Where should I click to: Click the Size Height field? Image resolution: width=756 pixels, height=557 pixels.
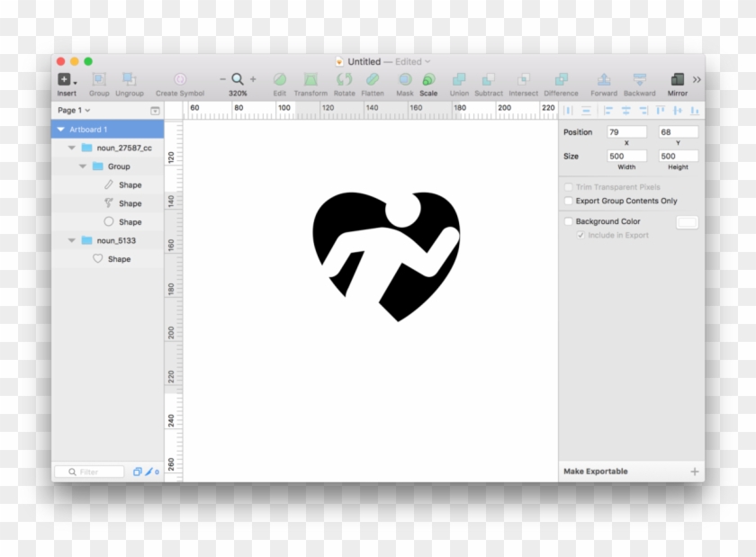(x=678, y=157)
